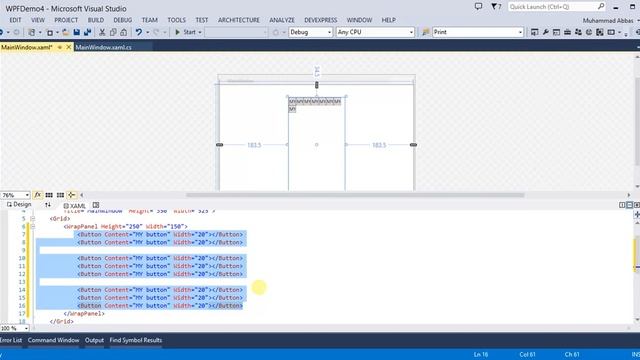Click the Undo arrow icon
The image size is (640, 360).
(139, 32)
